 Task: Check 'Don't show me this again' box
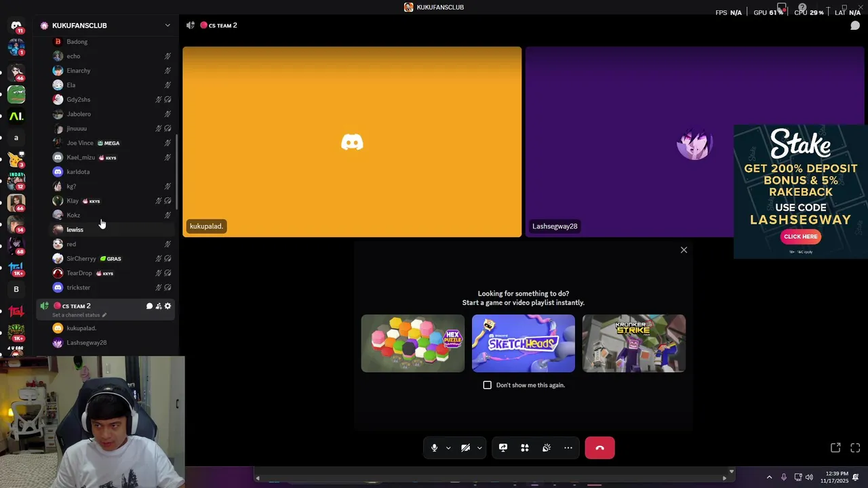click(x=487, y=385)
